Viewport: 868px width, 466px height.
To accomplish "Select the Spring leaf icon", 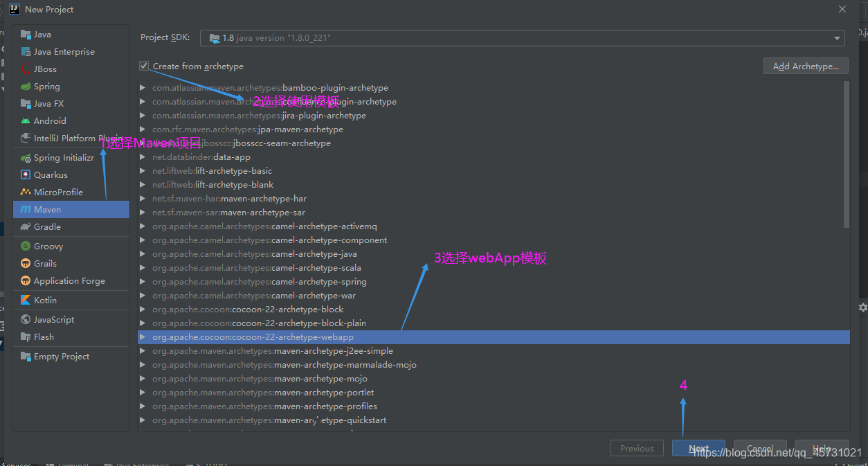I will click(x=26, y=87).
